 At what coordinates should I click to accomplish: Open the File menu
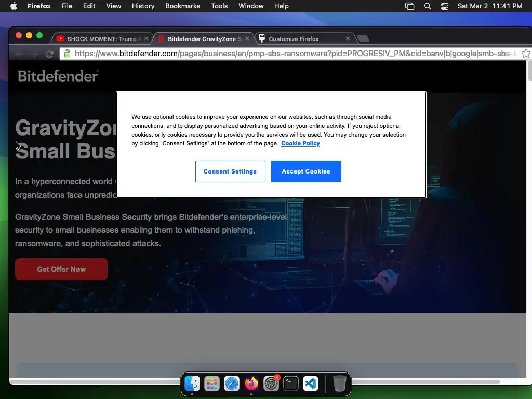67,6
